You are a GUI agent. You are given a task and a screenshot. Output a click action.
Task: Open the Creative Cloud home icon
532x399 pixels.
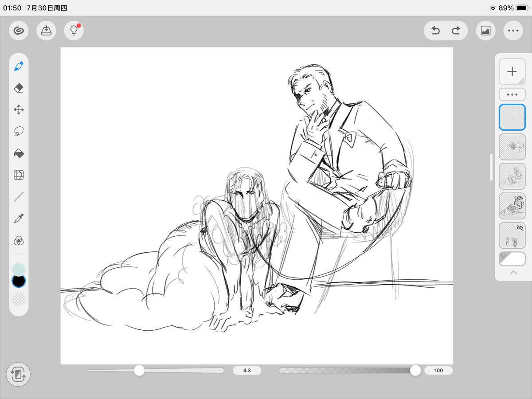(x=19, y=31)
